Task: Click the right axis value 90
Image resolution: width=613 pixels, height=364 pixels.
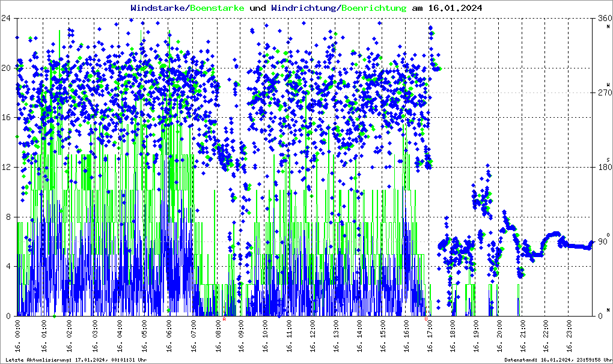Action: pos(603,241)
